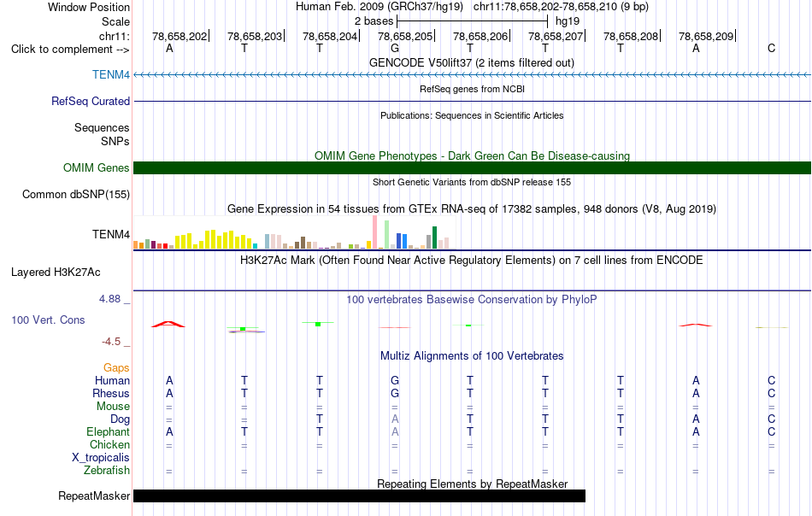Click the 'X_tropicalis' species label
The width and height of the screenshot is (812, 516).
[101, 458]
